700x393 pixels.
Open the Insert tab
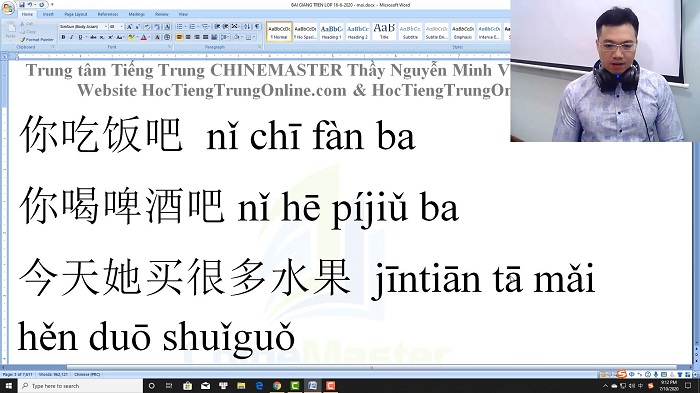[48, 14]
